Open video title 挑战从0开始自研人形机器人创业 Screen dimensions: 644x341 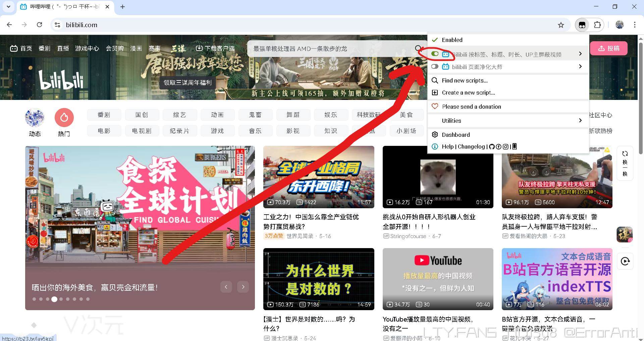pos(429,222)
